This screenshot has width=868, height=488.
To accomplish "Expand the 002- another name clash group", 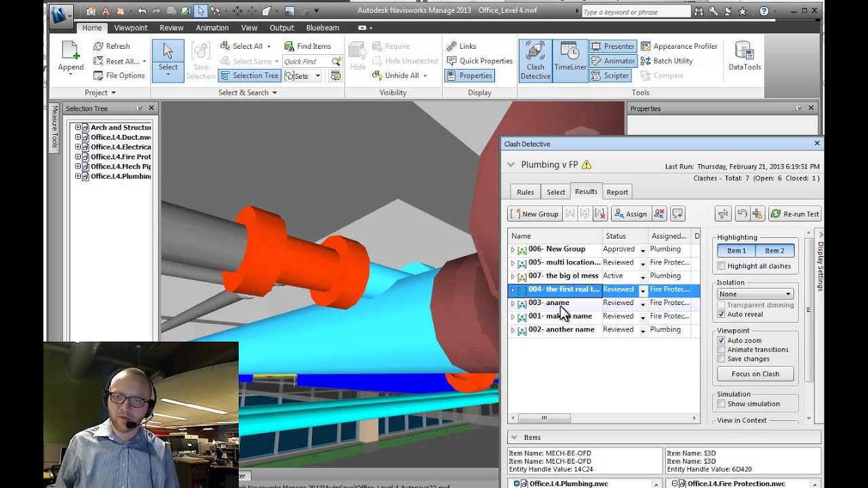I will point(513,330).
